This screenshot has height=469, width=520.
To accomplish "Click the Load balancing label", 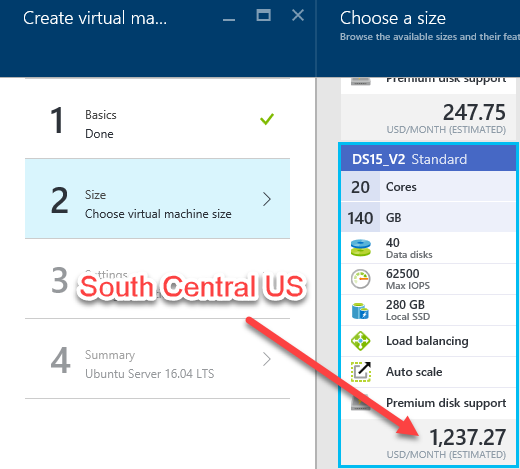I will tap(427, 341).
